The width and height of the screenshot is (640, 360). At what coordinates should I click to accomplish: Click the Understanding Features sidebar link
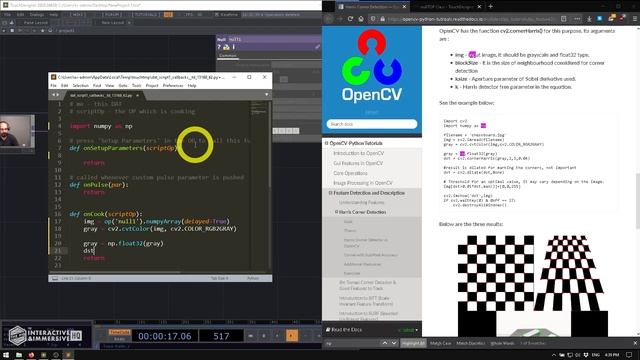[x=361, y=202]
